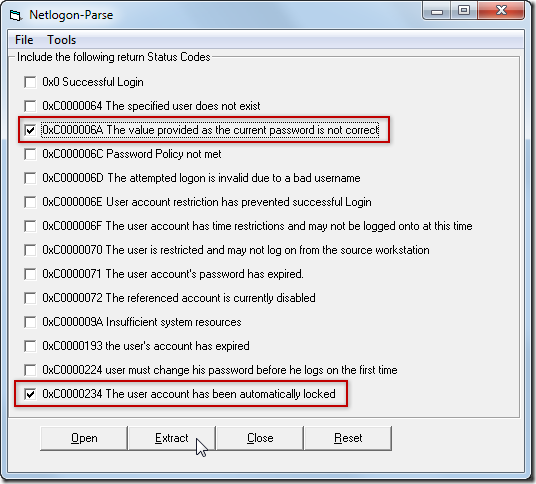Check 0xC0000224 must change password option
The width and height of the screenshot is (536, 484).
pyautogui.click(x=30, y=370)
